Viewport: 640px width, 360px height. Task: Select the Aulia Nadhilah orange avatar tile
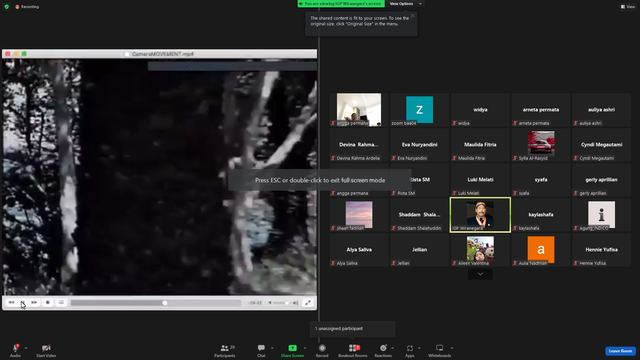tap(541, 250)
